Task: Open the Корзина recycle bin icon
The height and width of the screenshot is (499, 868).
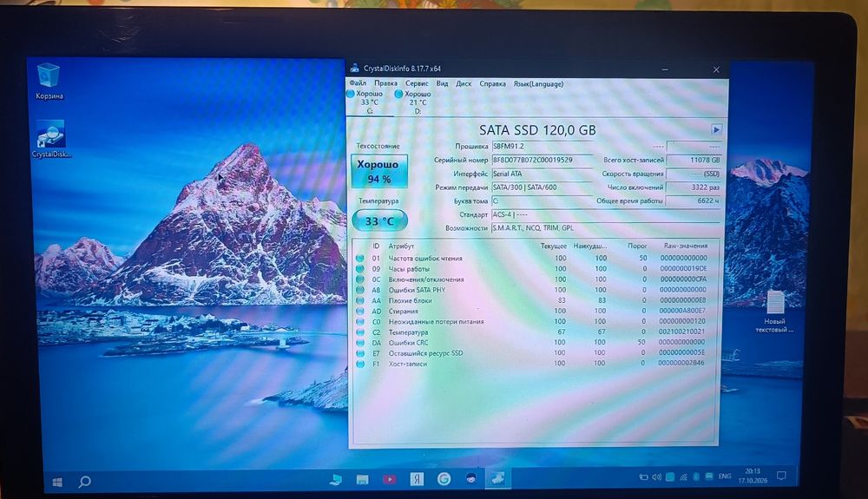Action: pyautogui.click(x=49, y=81)
